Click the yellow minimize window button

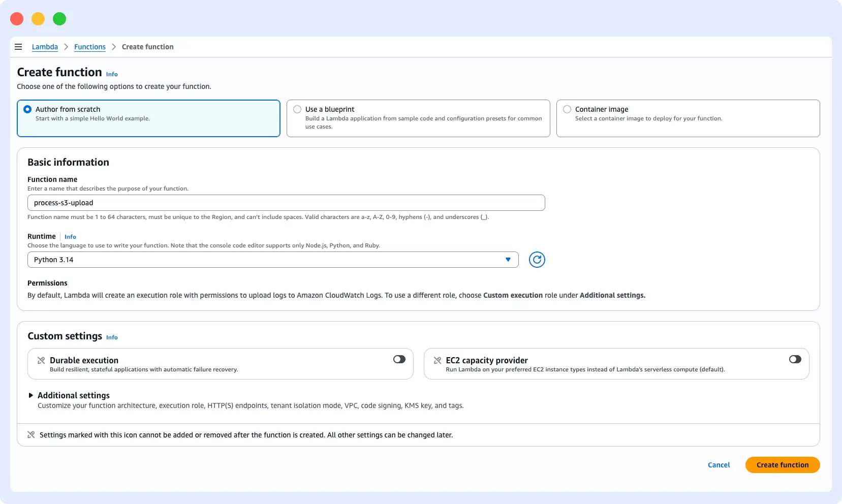click(38, 19)
